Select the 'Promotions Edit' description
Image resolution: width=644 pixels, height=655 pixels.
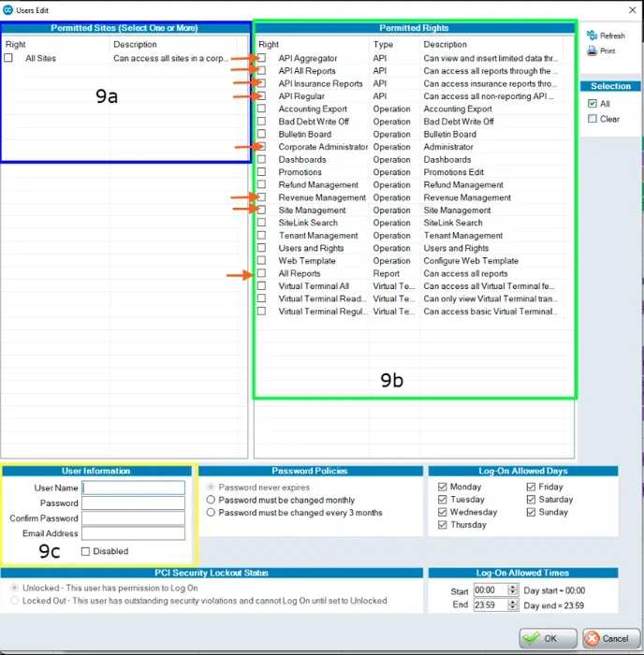click(x=453, y=172)
